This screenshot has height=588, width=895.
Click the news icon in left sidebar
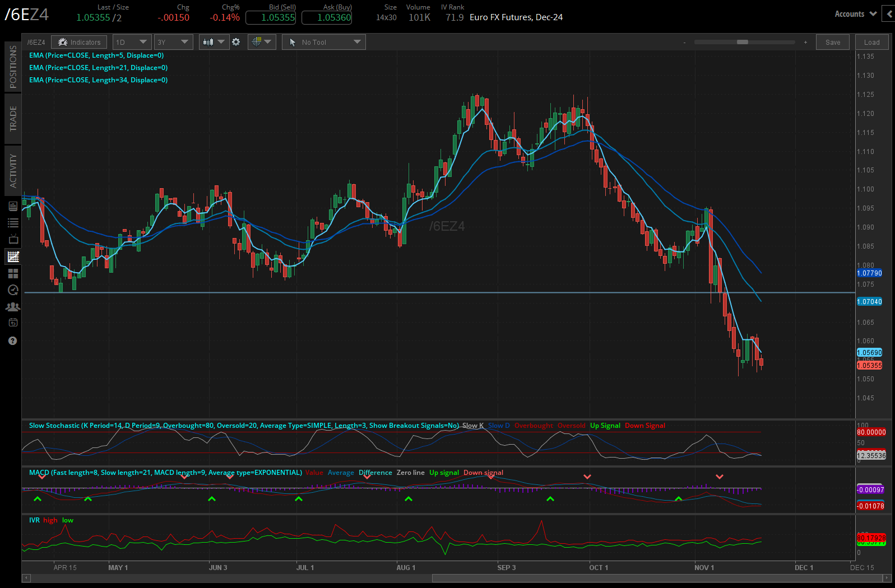click(13, 207)
